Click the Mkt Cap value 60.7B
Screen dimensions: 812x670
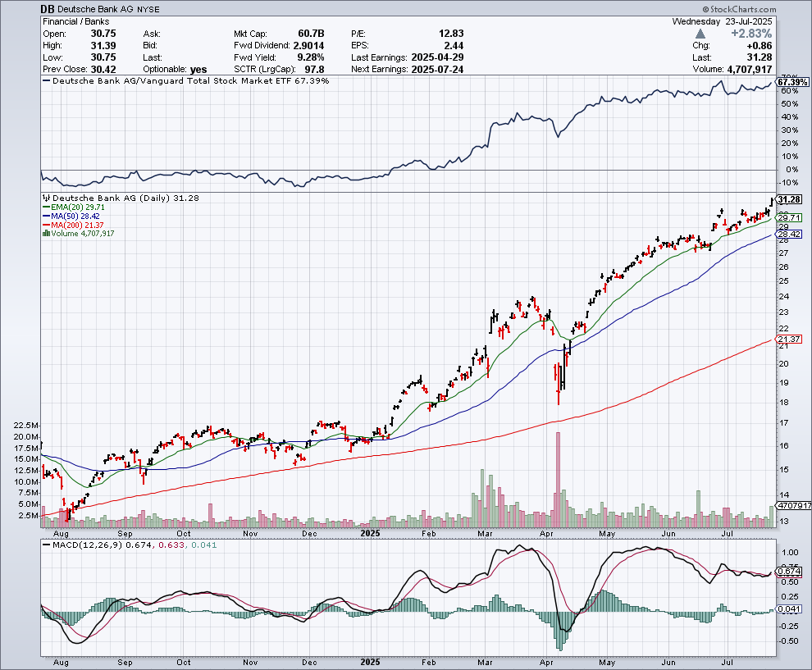(311, 33)
